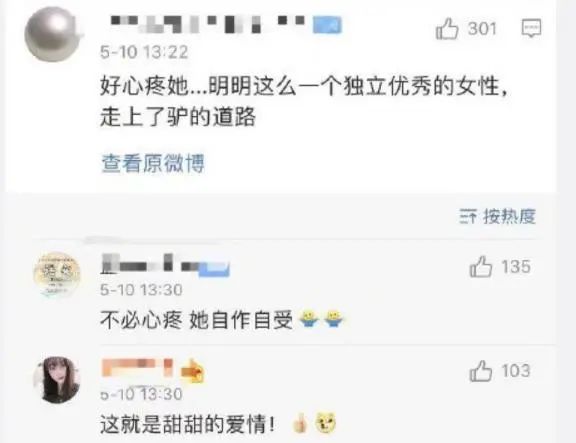Screen dimensions: 576x443
Task: Open the girl avatar beside the 甜甜的爱情 comment
Action: pyautogui.click(x=56, y=379)
